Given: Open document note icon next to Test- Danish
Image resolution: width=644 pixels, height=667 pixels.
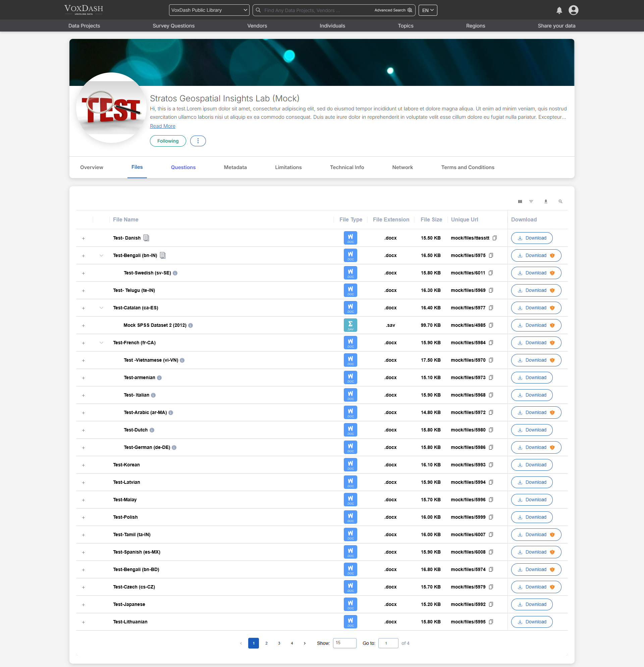Looking at the screenshot, I should tap(146, 238).
